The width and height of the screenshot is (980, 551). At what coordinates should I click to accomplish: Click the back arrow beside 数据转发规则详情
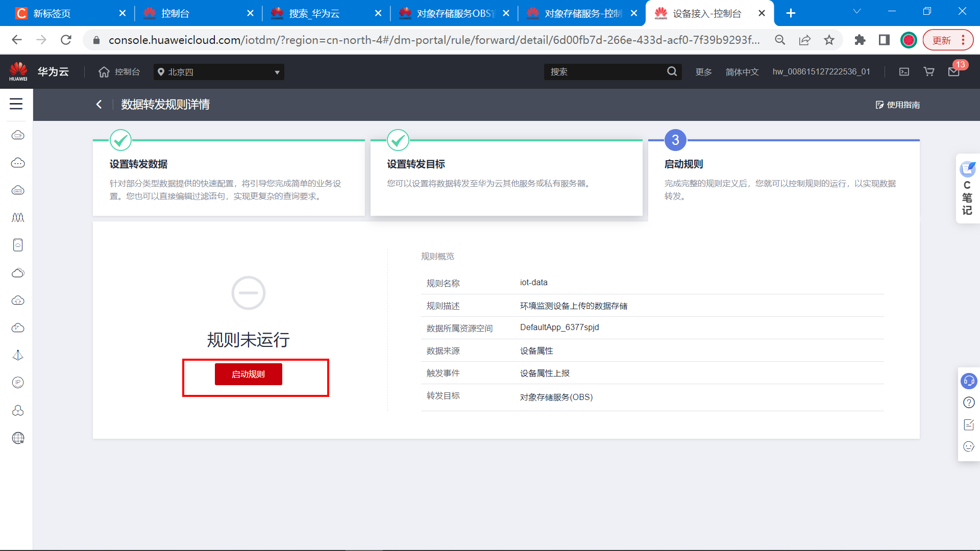click(x=99, y=105)
